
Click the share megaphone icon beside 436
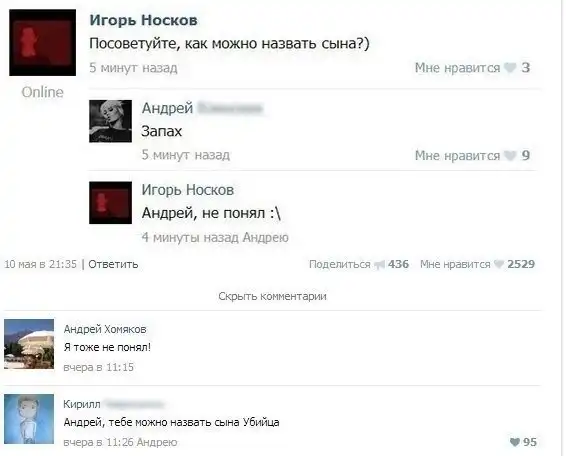pos(379,265)
